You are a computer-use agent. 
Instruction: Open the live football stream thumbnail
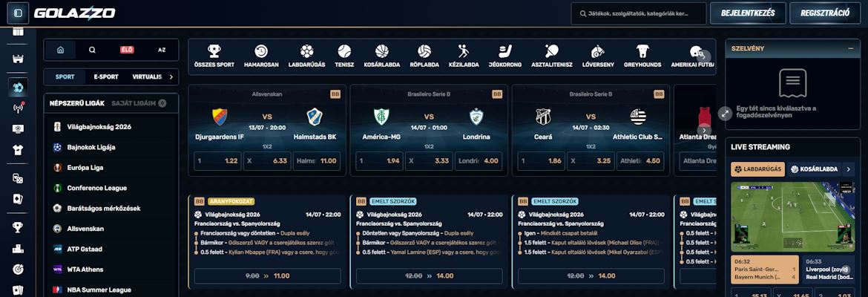pyautogui.click(x=793, y=217)
